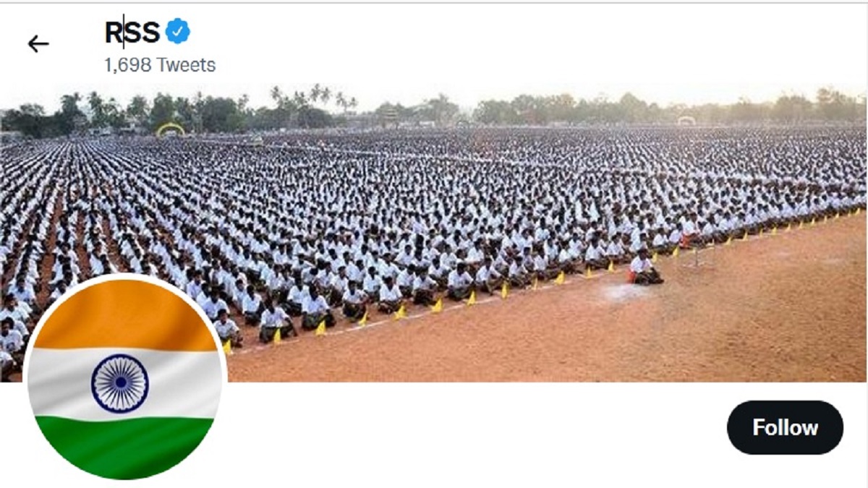Click the 1,698 Tweets count text
The height and width of the screenshot is (488, 868).
(160, 65)
